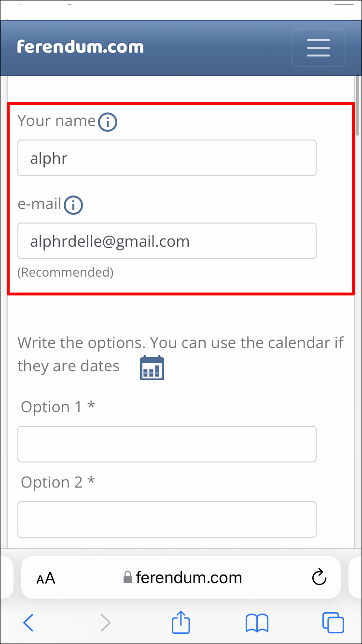Tap the info icon beside Your name
This screenshot has width=362, height=644.
click(x=108, y=123)
